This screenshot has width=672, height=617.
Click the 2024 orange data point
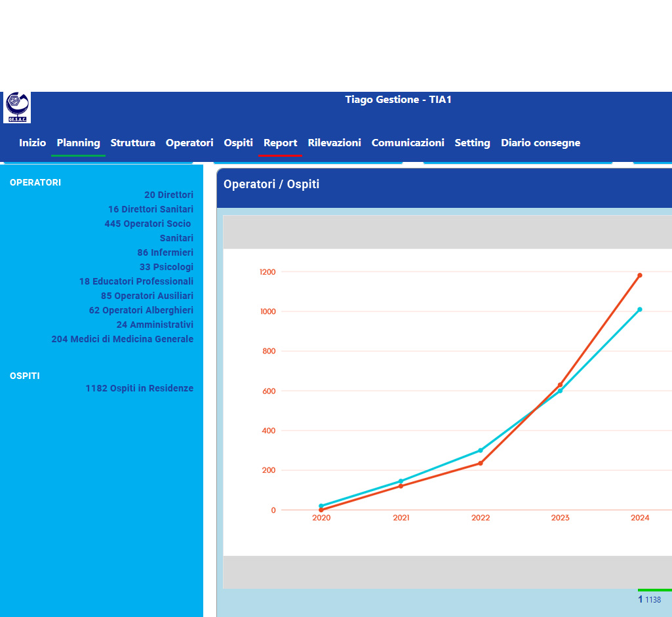pos(640,275)
